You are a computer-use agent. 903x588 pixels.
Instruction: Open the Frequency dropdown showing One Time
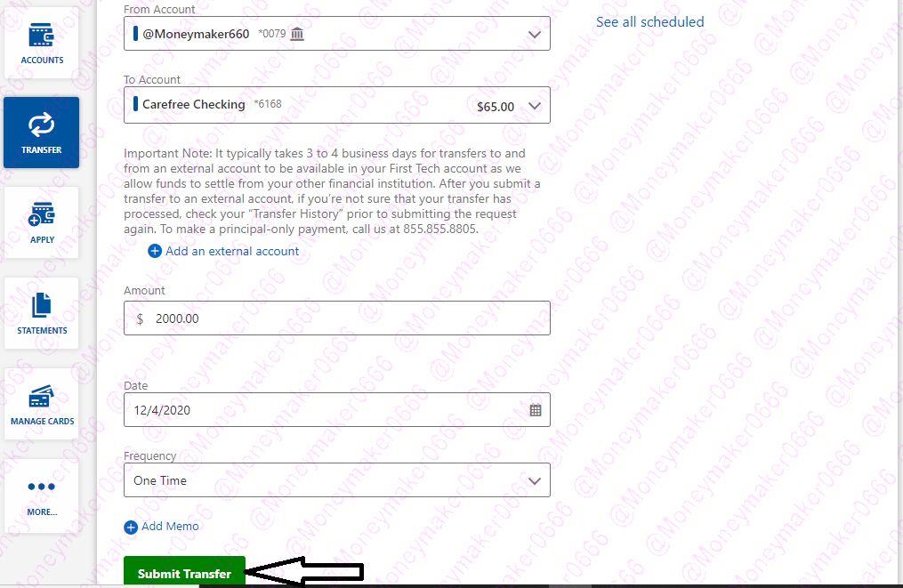(x=336, y=480)
